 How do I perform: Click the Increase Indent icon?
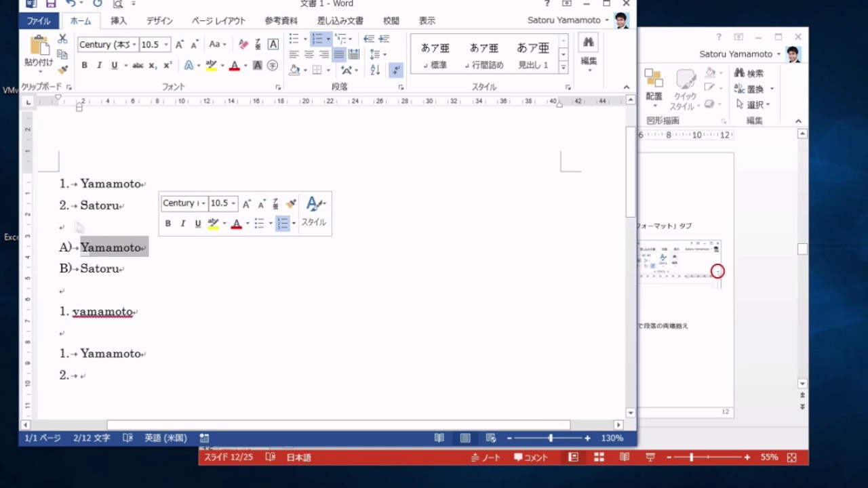385,39
